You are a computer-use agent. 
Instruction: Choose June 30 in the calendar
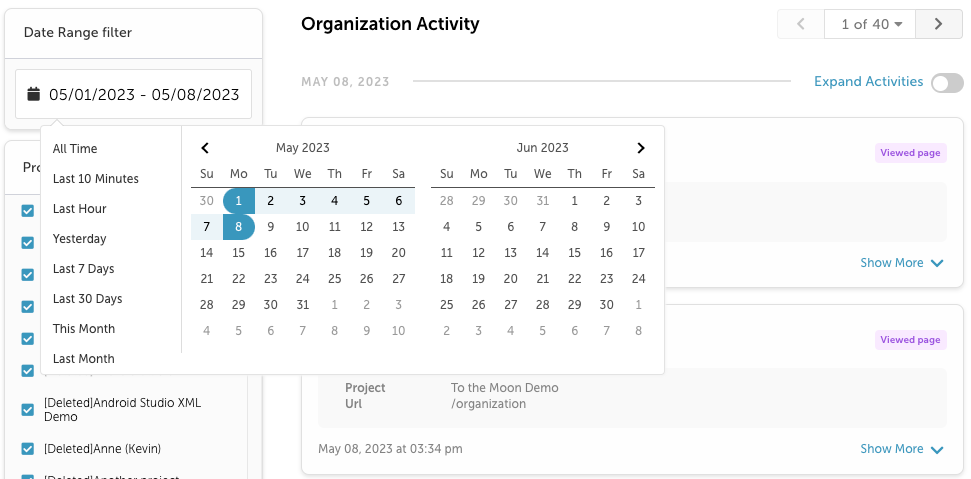coord(606,304)
